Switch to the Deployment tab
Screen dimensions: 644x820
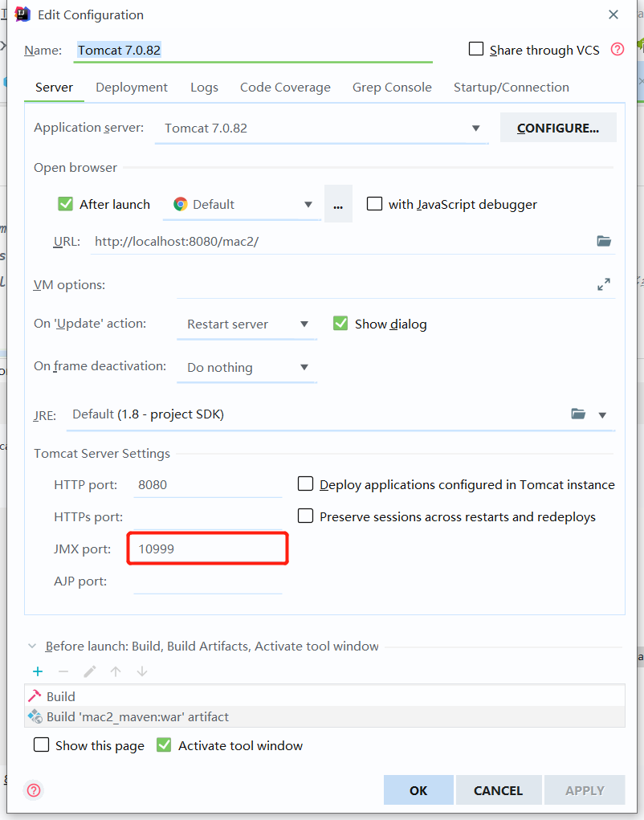pos(132,88)
